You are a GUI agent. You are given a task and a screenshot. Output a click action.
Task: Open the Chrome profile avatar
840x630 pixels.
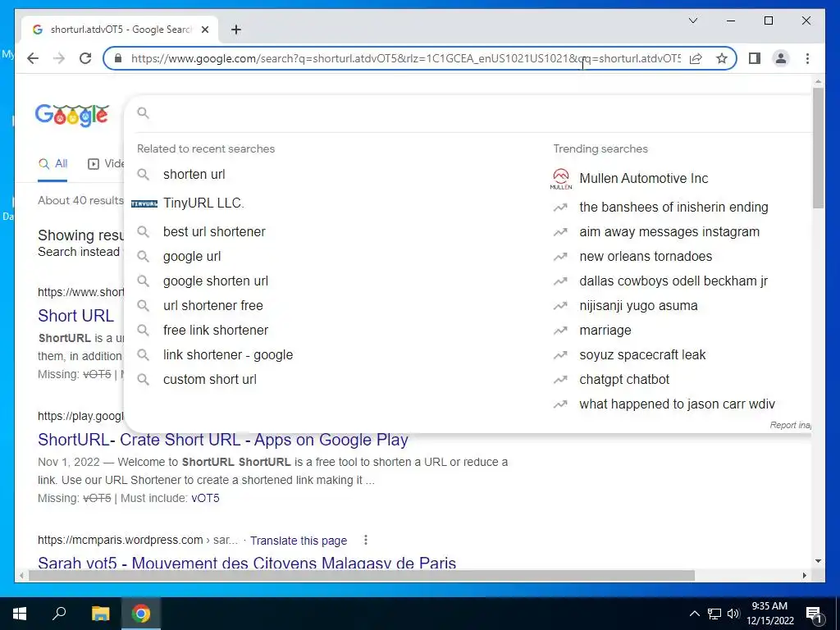781,58
